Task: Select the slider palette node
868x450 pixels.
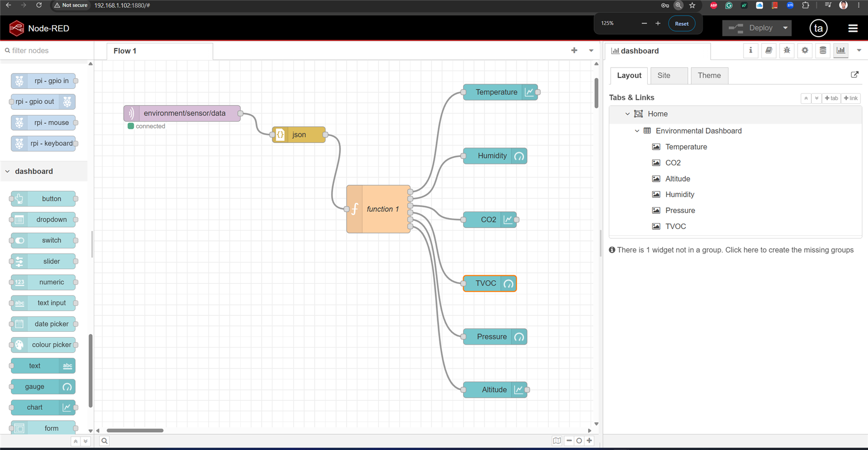Action: (x=43, y=261)
